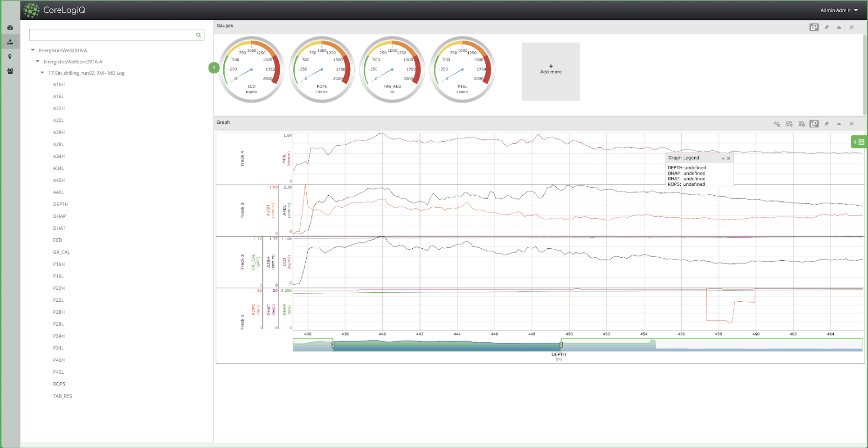This screenshot has width=868, height=448.
Task: Open chart settings icon in Graph toolbar
Action: point(789,124)
